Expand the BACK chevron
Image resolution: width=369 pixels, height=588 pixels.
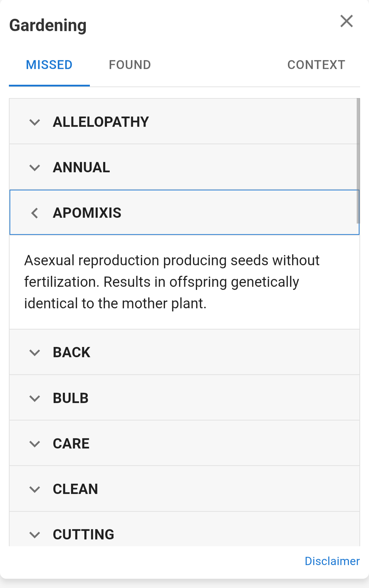coord(35,352)
